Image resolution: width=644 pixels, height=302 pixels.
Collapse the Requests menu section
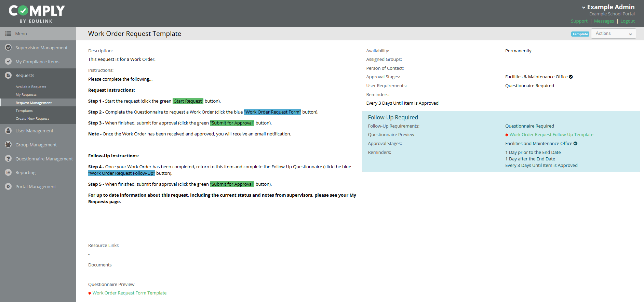tap(38, 75)
